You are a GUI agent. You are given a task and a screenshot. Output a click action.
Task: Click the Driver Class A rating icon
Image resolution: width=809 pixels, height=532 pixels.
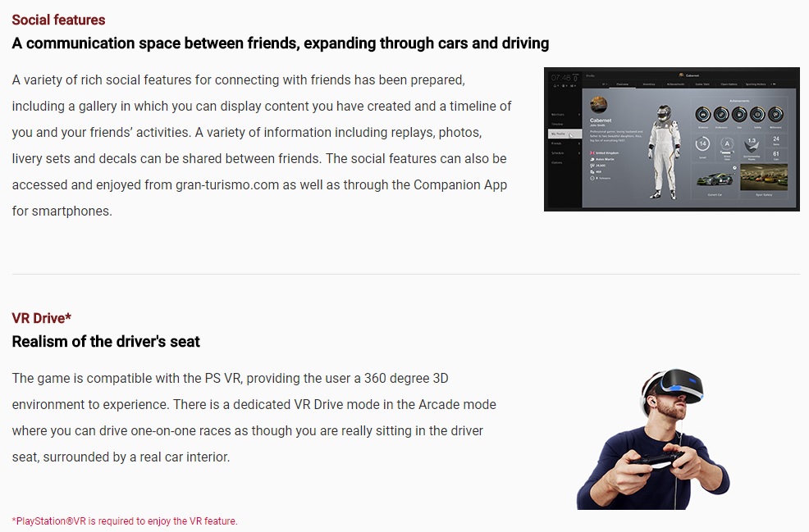coord(726,144)
